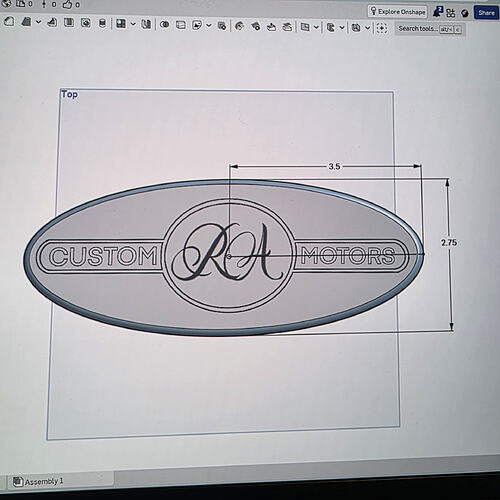Click the Share button

(486, 13)
